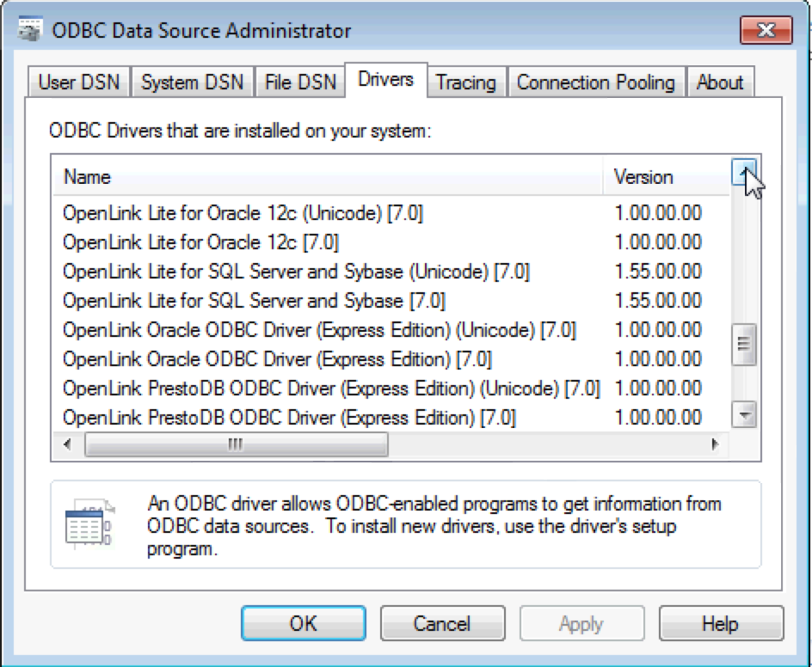Show the About tab
The height and width of the screenshot is (667, 812).
point(719,83)
